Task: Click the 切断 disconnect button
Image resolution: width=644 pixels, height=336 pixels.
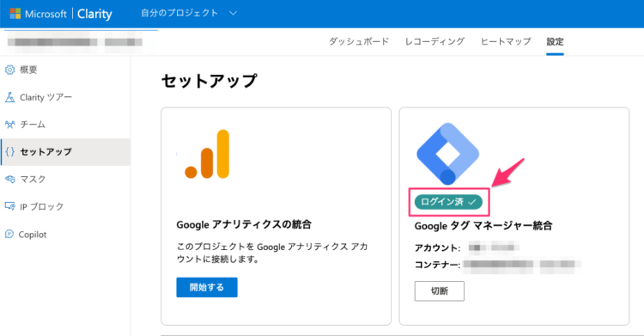Action: point(440,291)
